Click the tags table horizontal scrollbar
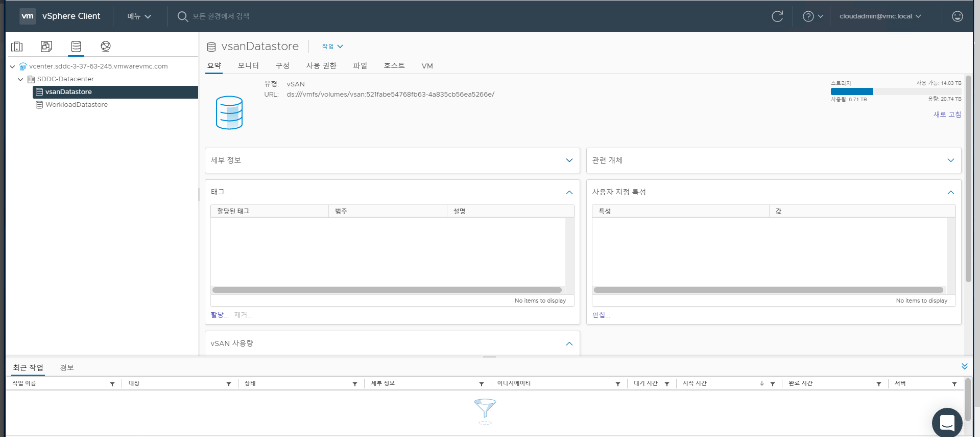 point(387,290)
